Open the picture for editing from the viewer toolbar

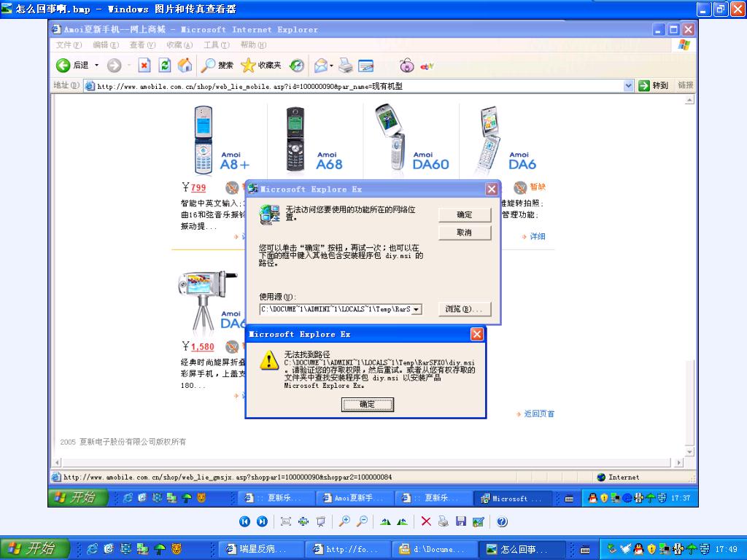click(x=479, y=521)
